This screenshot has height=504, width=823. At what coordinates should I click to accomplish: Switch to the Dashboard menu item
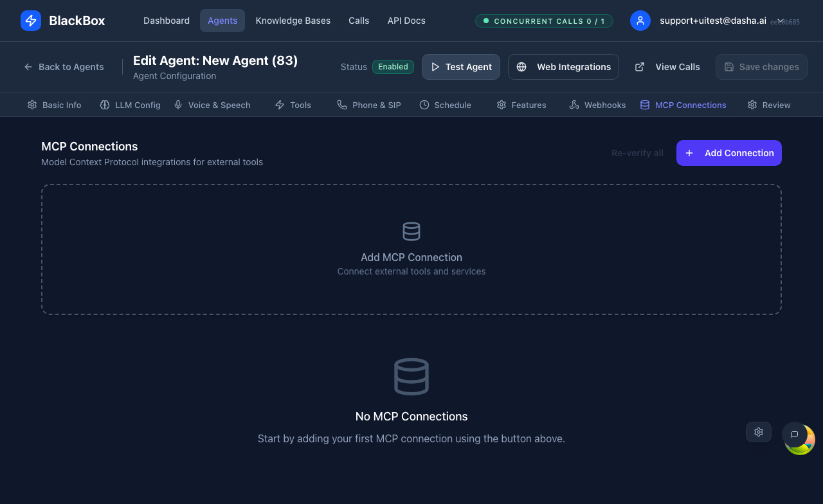click(166, 20)
